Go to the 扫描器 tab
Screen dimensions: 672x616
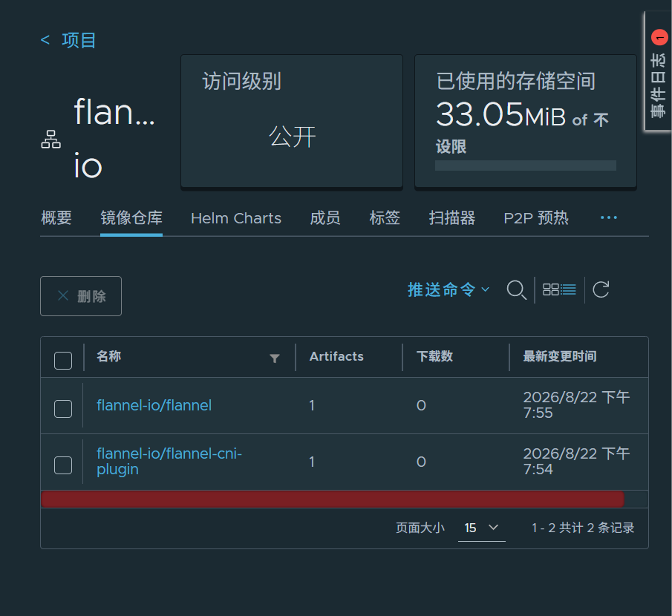[x=451, y=218]
